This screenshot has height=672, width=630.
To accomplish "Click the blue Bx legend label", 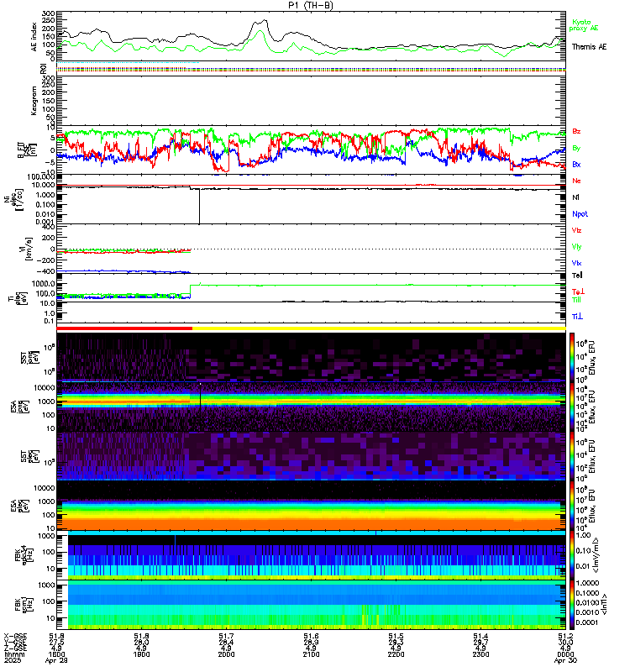I will [x=576, y=164].
